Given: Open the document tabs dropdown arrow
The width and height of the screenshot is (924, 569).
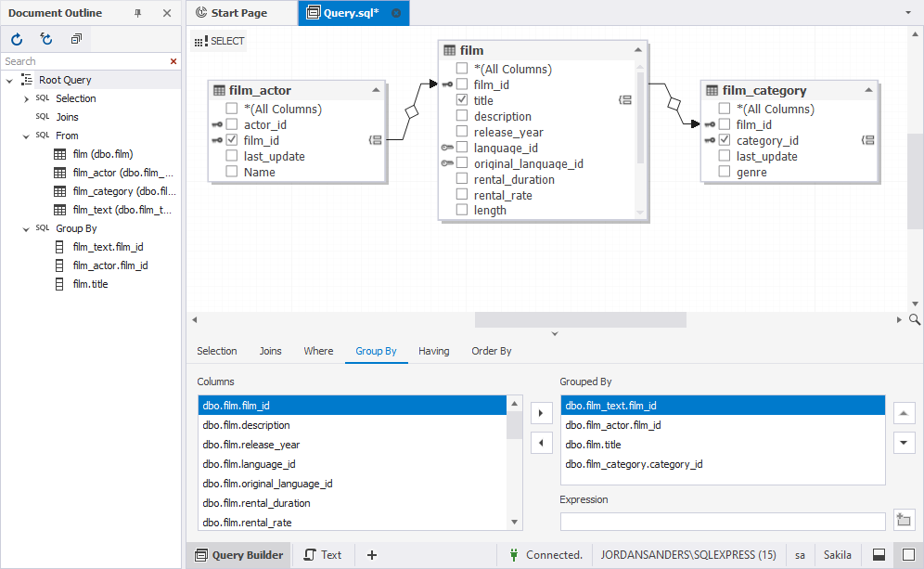Looking at the screenshot, I should click(908, 13).
